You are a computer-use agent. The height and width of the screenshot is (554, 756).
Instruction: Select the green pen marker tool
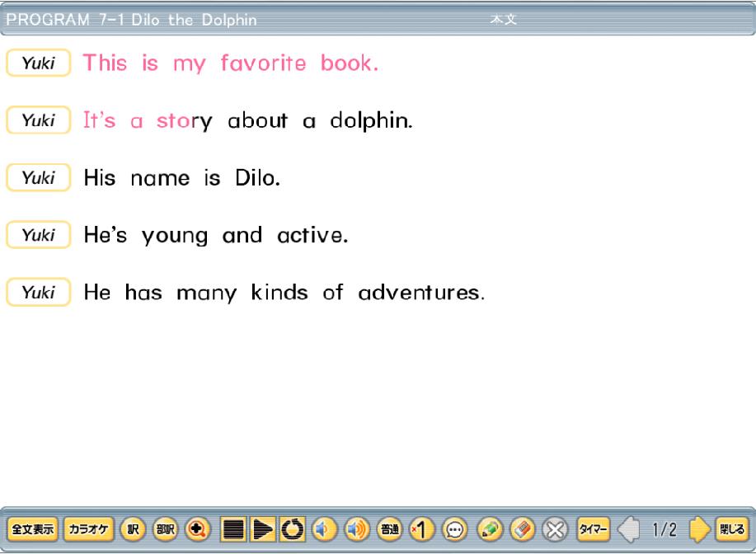click(490, 529)
